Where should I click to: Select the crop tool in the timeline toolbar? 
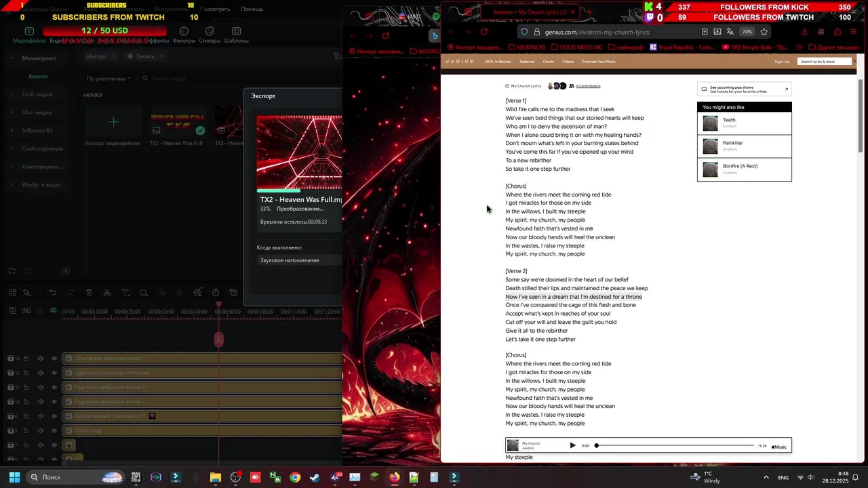click(x=144, y=292)
